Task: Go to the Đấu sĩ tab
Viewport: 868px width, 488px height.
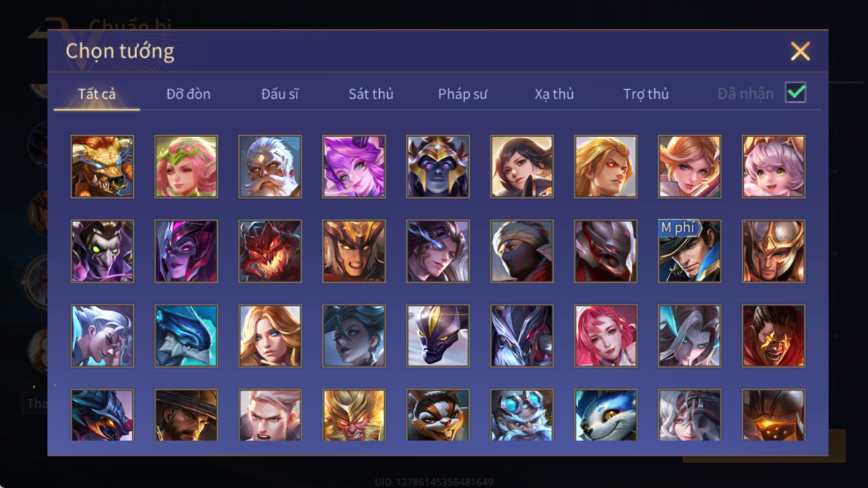Action: click(280, 94)
